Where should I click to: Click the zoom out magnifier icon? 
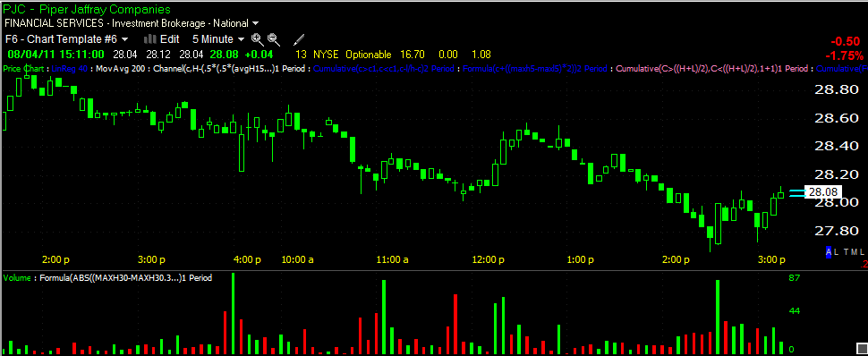coord(274,38)
